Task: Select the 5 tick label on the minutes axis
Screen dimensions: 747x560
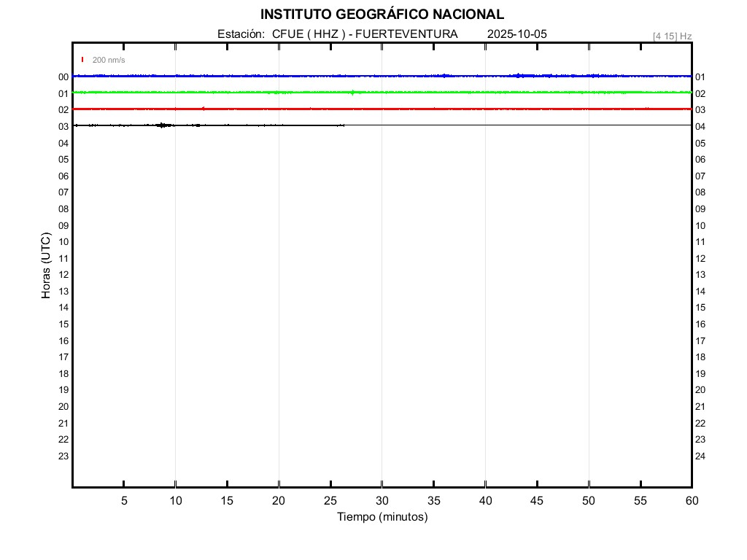Action: (124, 501)
